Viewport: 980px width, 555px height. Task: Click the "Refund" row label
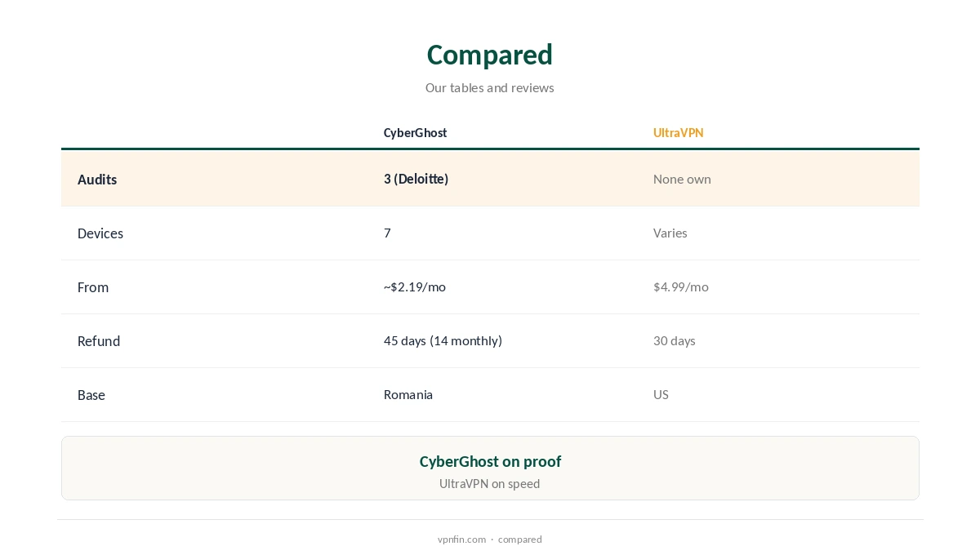99,341
